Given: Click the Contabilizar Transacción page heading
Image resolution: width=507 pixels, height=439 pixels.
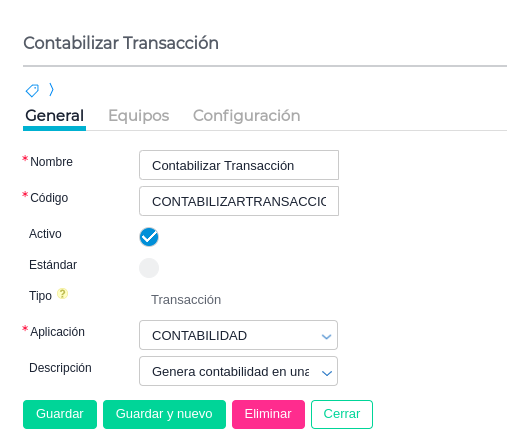Looking at the screenshot, I should tap(121, 43).
